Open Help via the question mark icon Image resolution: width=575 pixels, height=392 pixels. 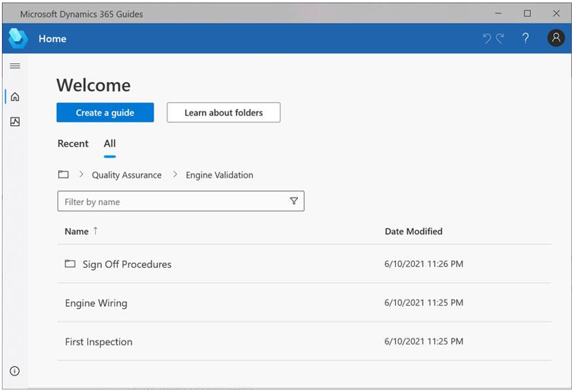point(525,38)
